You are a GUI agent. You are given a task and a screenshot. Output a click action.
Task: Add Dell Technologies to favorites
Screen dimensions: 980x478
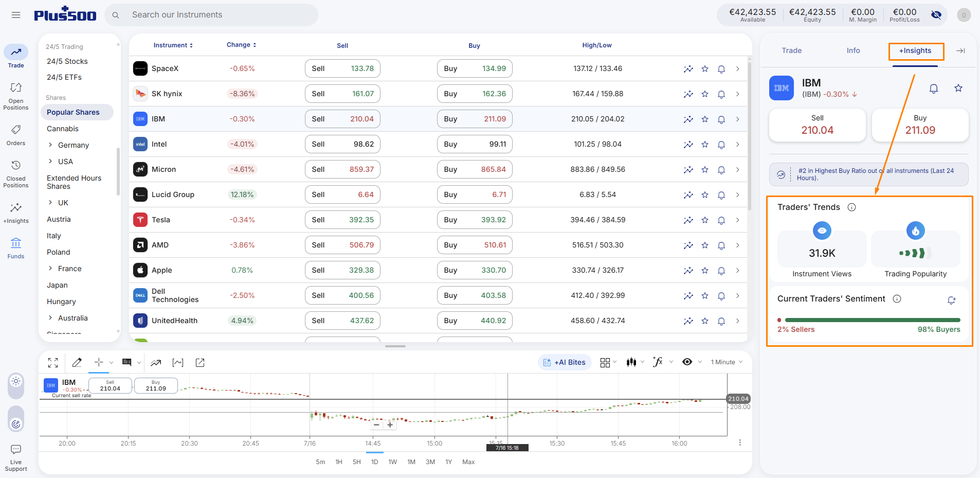tap(705, 296)
